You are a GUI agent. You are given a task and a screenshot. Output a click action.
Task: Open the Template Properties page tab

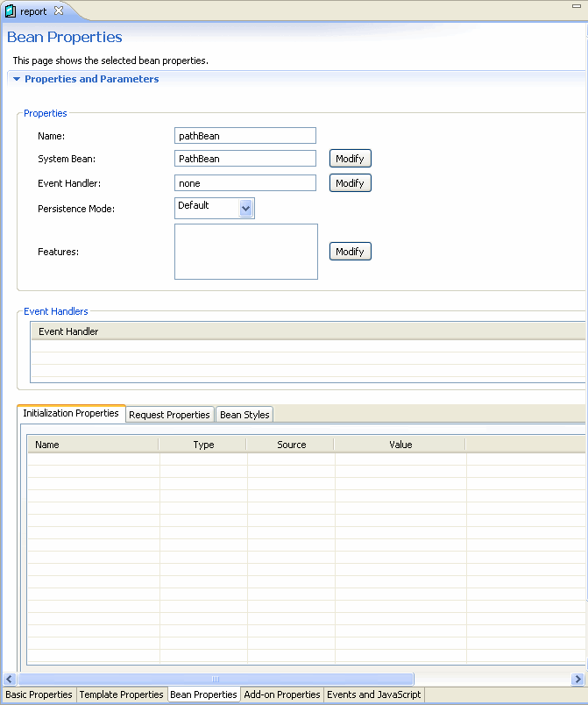(121, 694)
